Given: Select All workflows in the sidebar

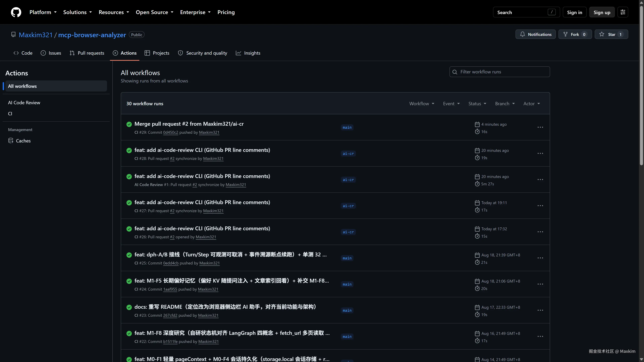Looking at the screenshot, I should point(56,86).
